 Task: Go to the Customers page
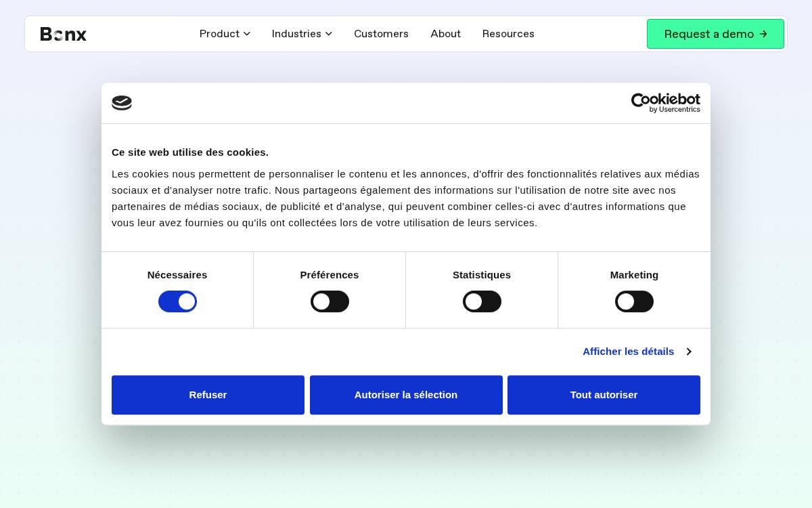pyautogui.click(x=381, y=34)
